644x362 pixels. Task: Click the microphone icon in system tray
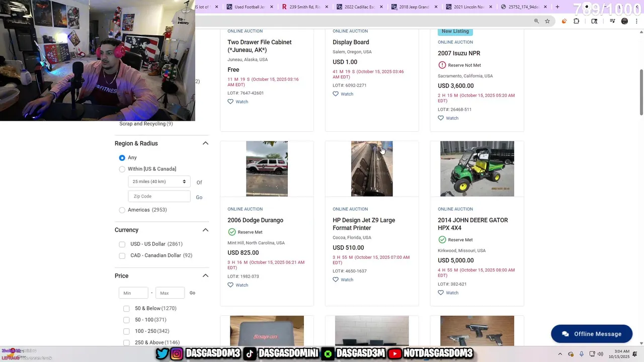point(582,354)
